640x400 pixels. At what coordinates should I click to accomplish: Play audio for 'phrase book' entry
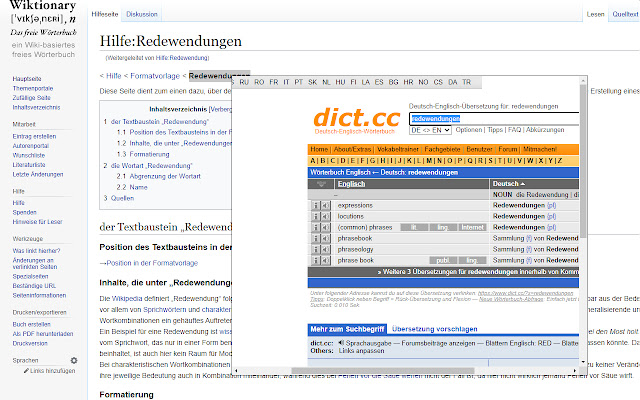325,260
